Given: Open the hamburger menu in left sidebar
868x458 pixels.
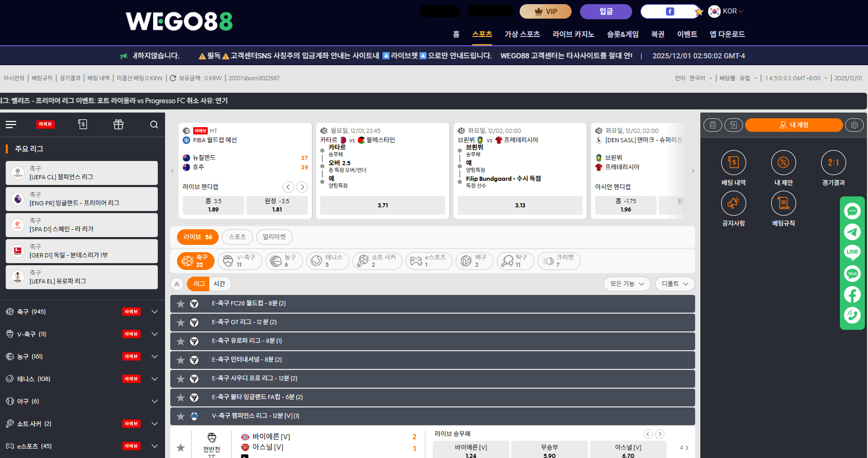Looking at the screenshot, I should [11, 125].
